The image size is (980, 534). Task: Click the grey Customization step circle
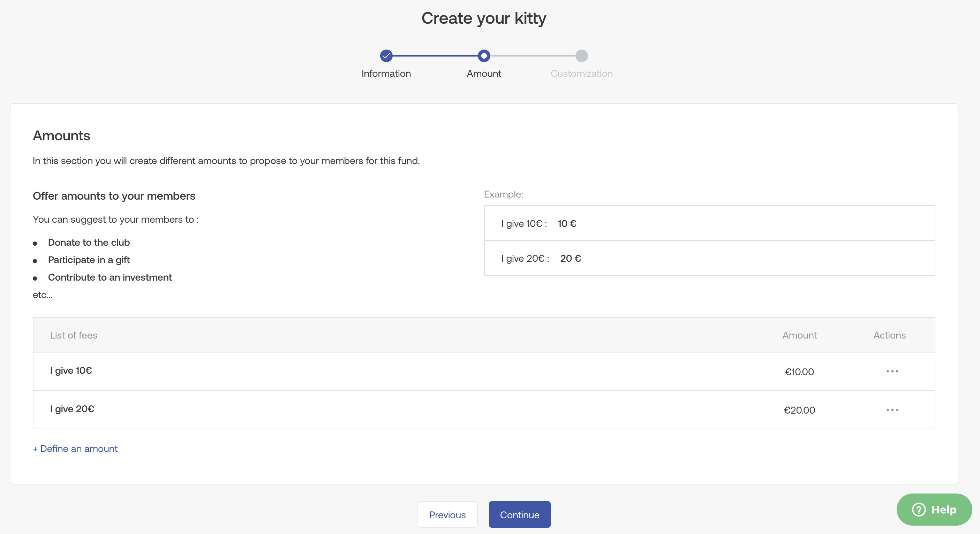tap(581, 56)
